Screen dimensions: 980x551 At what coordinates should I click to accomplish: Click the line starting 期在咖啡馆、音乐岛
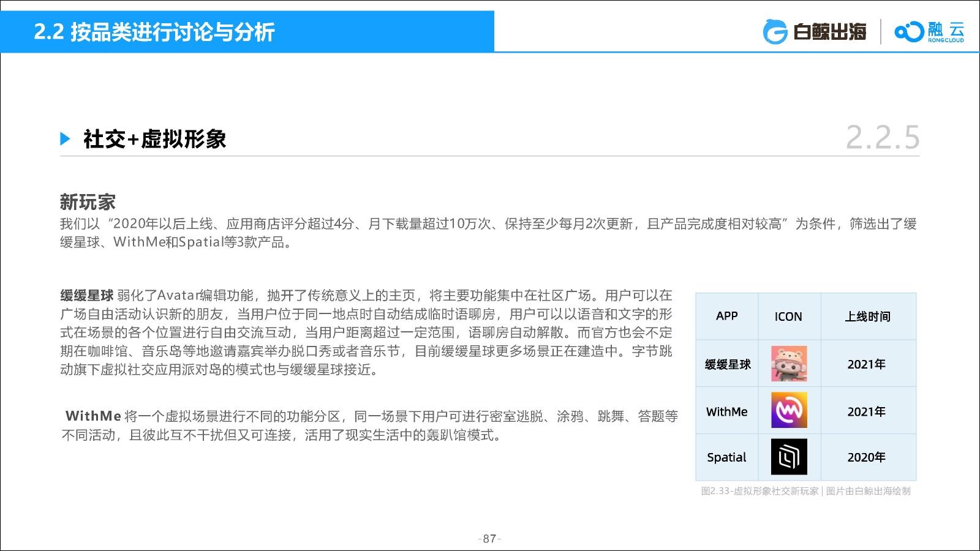(366, 351)
